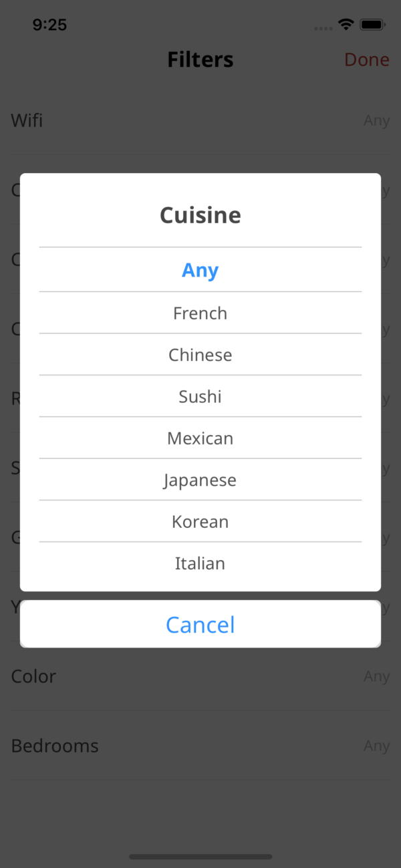
Task: Choose Japanese cuisine
Action: point(200,480)
